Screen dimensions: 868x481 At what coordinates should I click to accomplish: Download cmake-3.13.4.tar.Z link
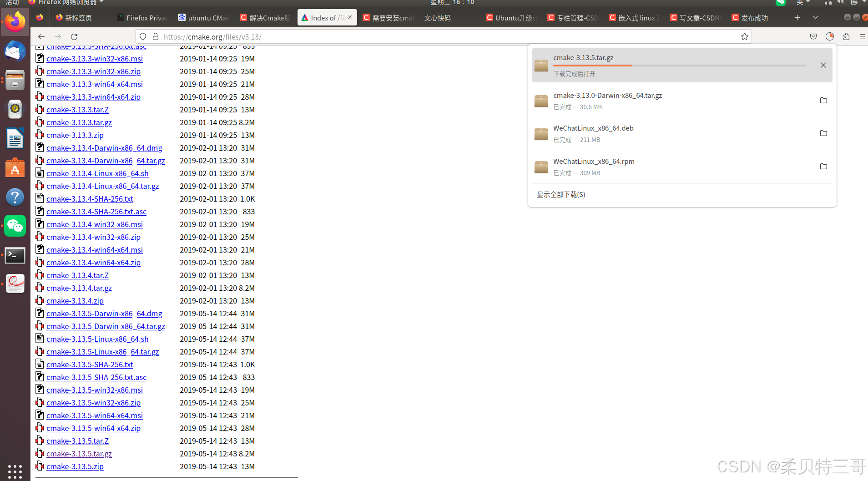pos(77,275)
